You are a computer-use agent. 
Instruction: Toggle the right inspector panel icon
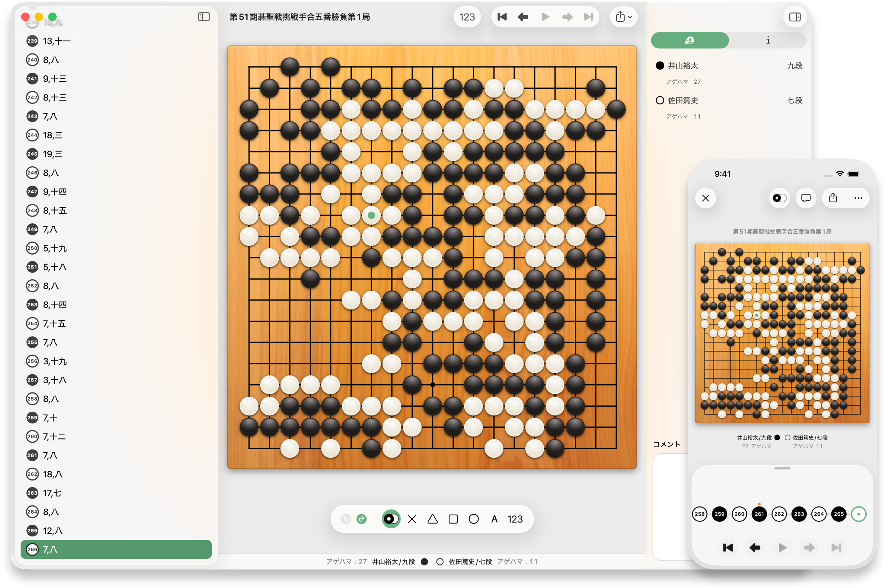(795, 17)
